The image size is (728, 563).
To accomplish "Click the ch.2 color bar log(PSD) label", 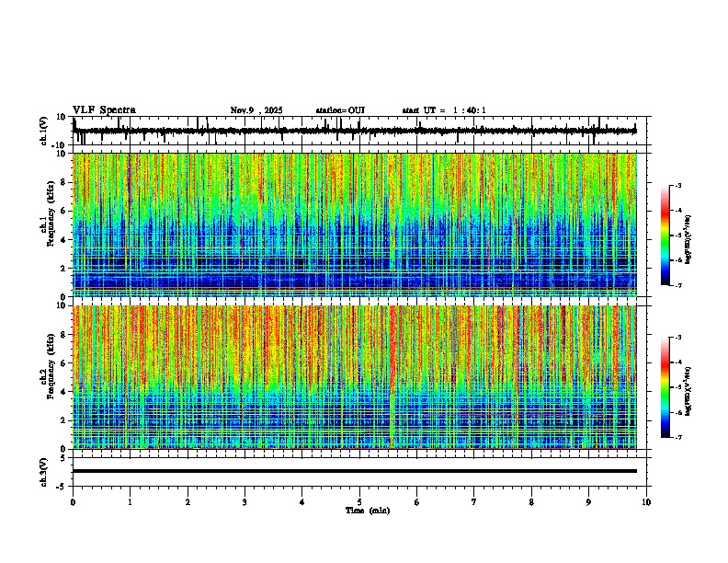I will click(688, 391).
